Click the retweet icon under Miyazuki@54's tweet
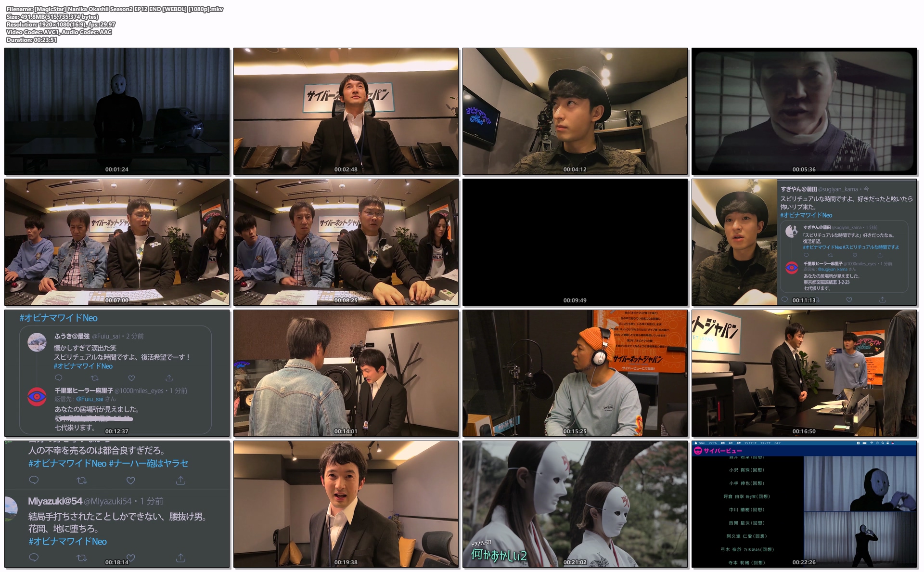Image resolution: width=924 pixels, height=572 pixels. (x=82, y=558)
